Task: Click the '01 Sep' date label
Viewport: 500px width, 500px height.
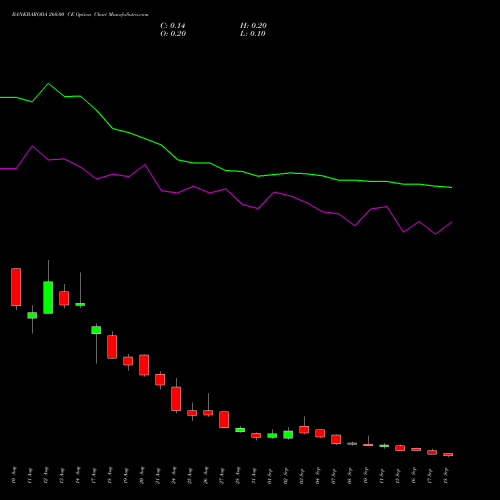Action: tap(270, 476)
